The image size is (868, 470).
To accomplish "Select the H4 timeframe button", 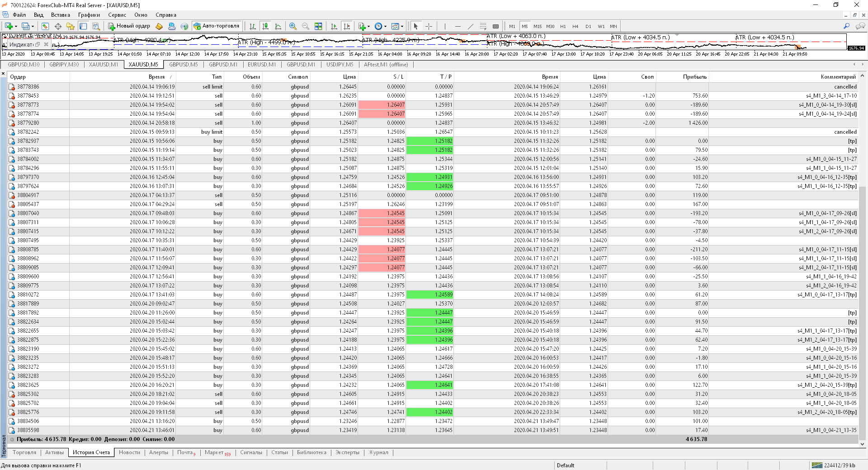I will coord(575,26).
